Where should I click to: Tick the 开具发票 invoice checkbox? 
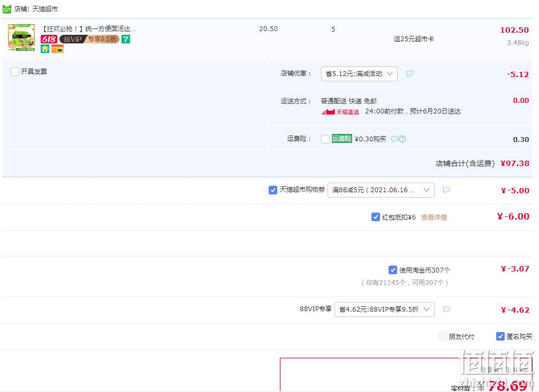(x=15, y=72)
